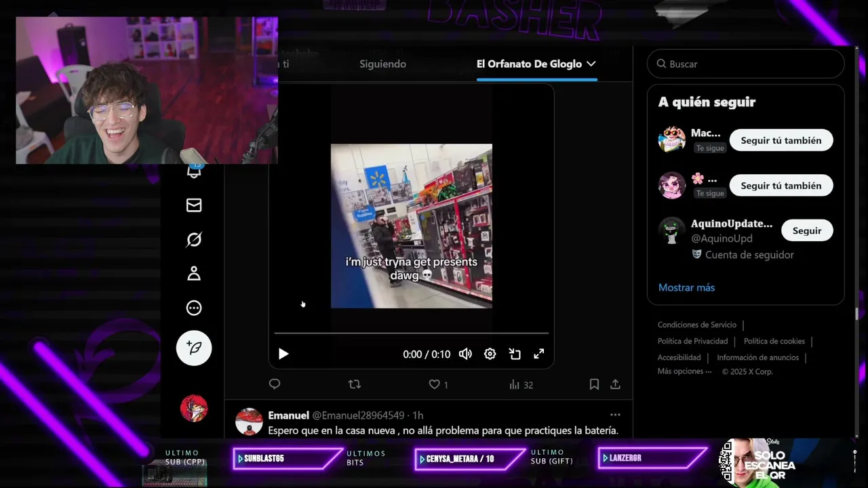
Task: Follow back the Mac... account
Action: click(x=781, y=140)
